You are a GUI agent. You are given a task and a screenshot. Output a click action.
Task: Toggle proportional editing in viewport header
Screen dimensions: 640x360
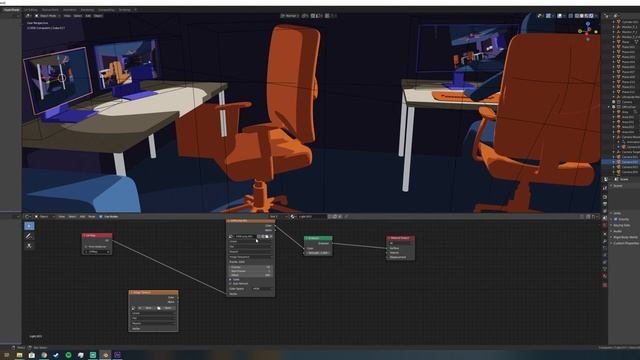point(327,16)
